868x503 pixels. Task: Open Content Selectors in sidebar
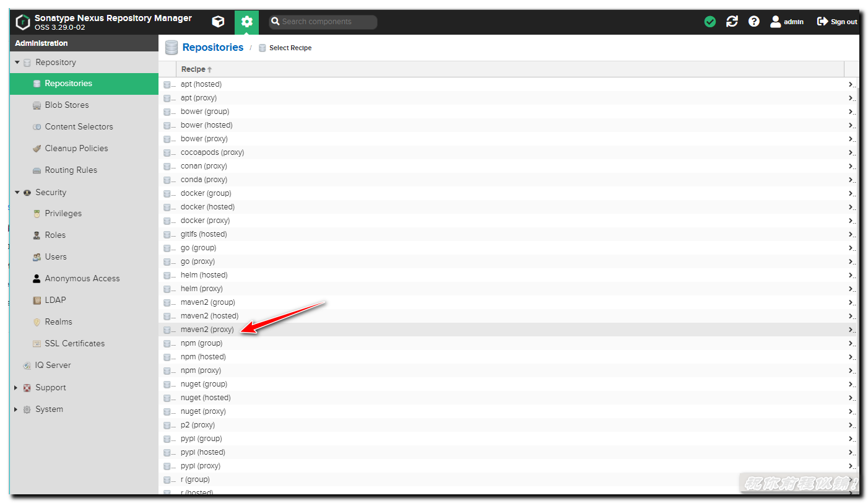84,127
